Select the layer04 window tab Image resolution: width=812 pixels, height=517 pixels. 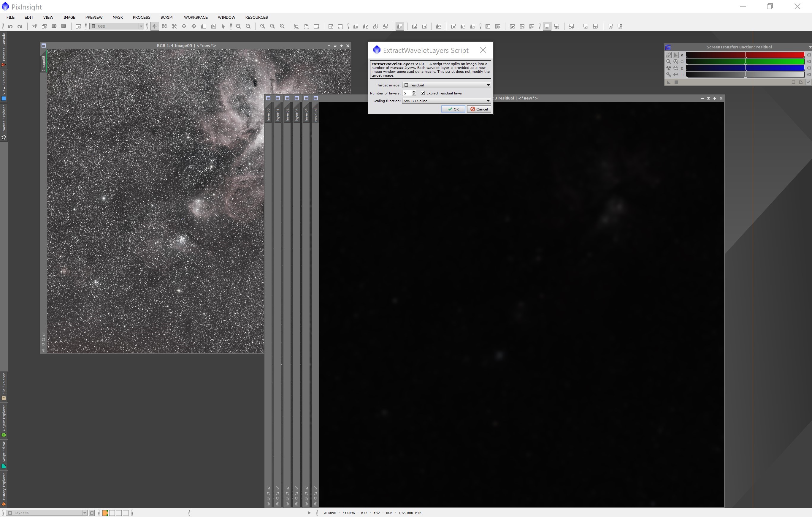pyautogui.click(x=306, y=115)
